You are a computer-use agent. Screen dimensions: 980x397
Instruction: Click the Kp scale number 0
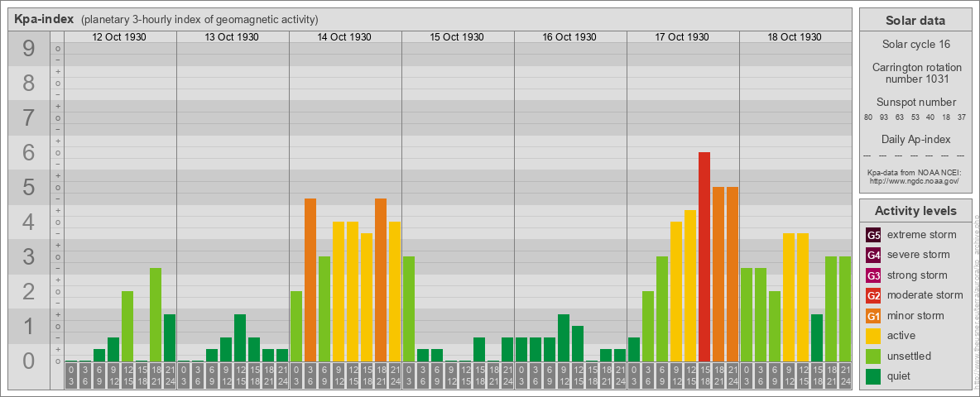28,361
